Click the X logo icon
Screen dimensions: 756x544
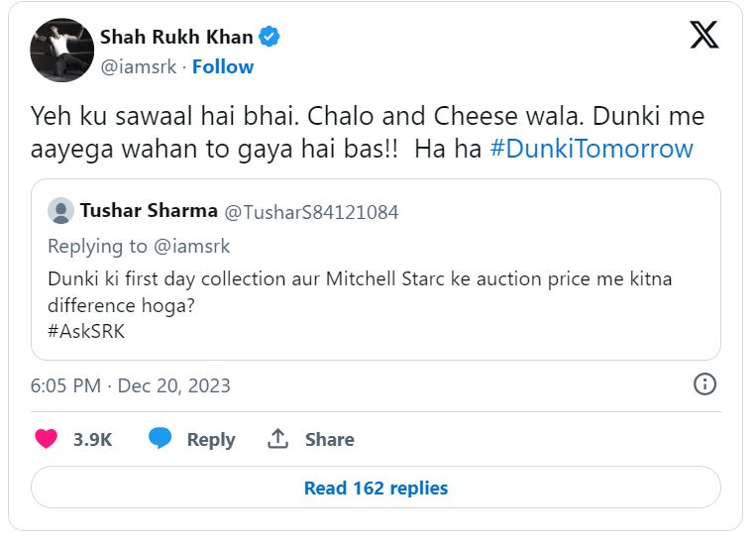tap(703, 36)
